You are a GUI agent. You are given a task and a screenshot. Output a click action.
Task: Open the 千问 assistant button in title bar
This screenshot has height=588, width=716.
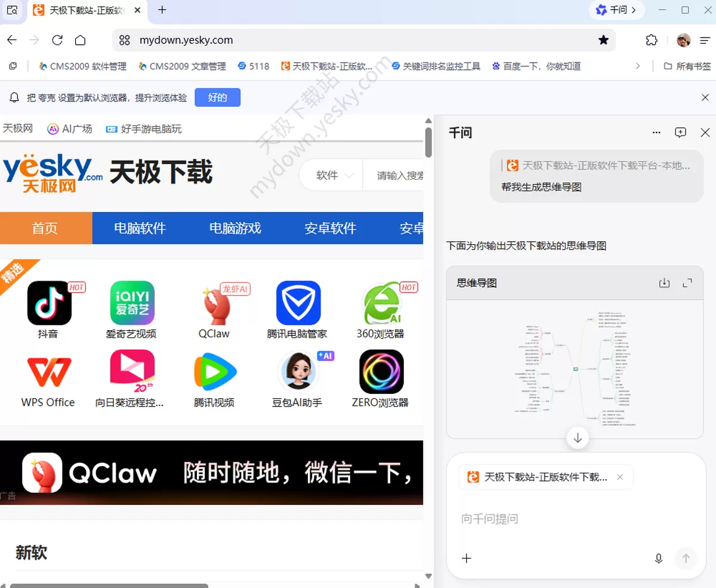(616, 10)
